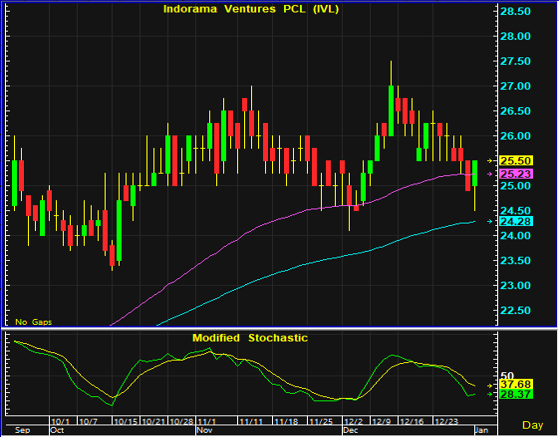Select the 10/15 date marker on the time axis

[125, 422]
